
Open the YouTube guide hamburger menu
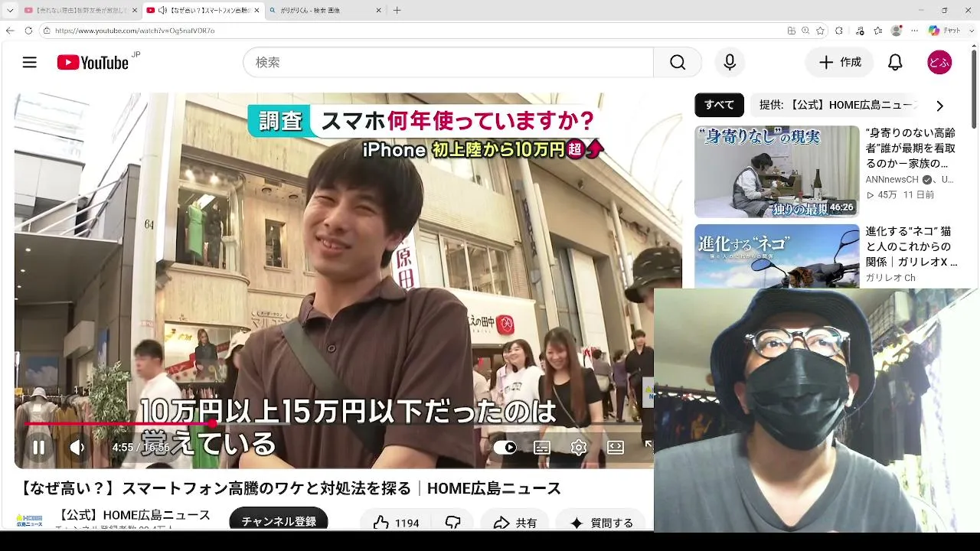click(30, 63)
